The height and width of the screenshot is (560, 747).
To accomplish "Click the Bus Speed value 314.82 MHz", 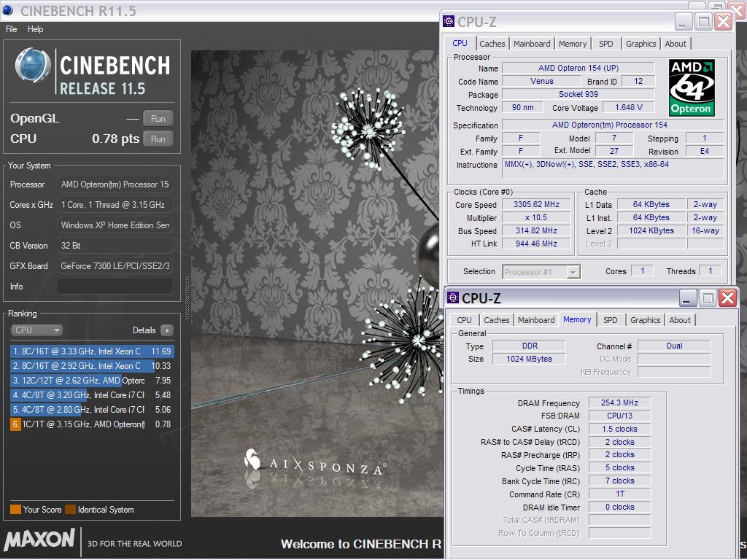I will point(536,230).
